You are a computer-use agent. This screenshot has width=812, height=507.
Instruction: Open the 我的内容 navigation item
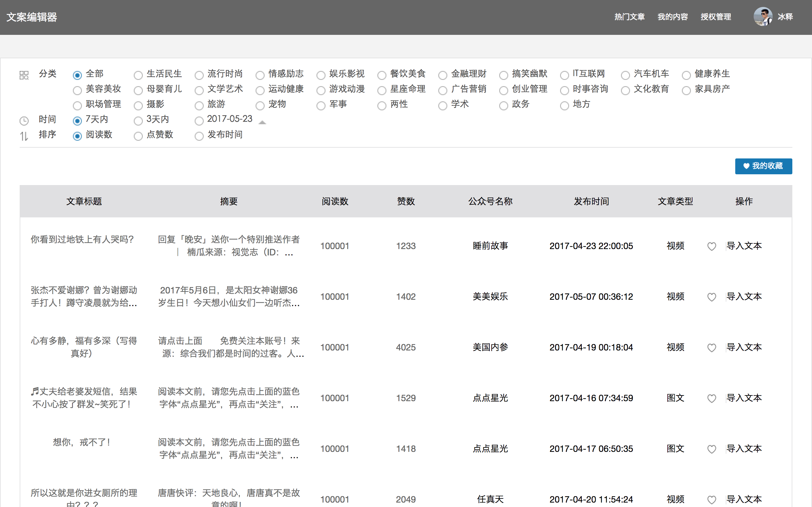672,17
